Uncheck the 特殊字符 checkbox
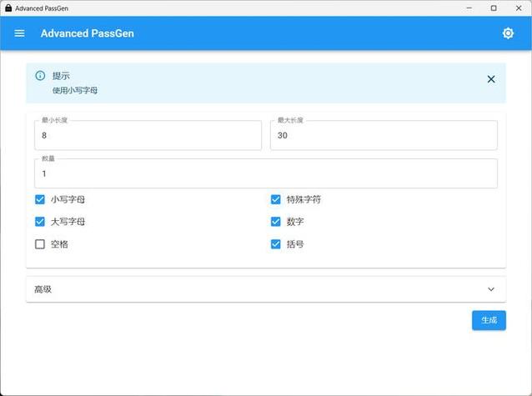Screen dimensions: 532x396 click(275, 199)
